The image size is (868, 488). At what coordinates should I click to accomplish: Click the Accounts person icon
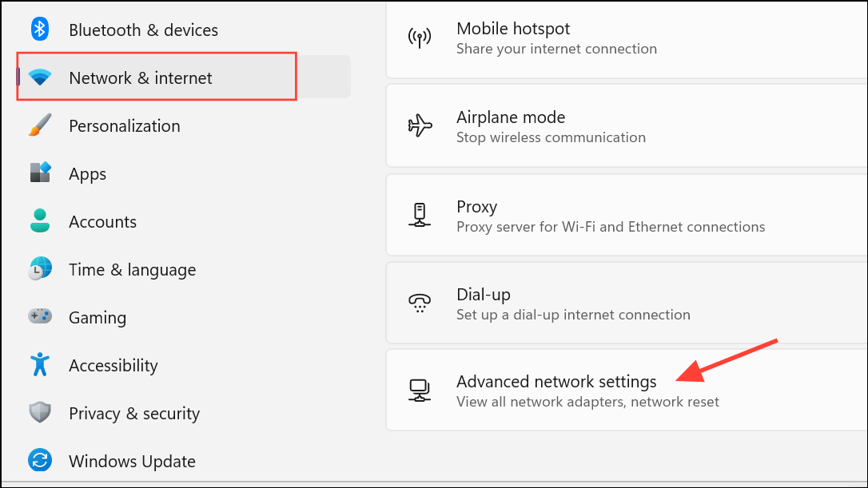coord(40,220)
